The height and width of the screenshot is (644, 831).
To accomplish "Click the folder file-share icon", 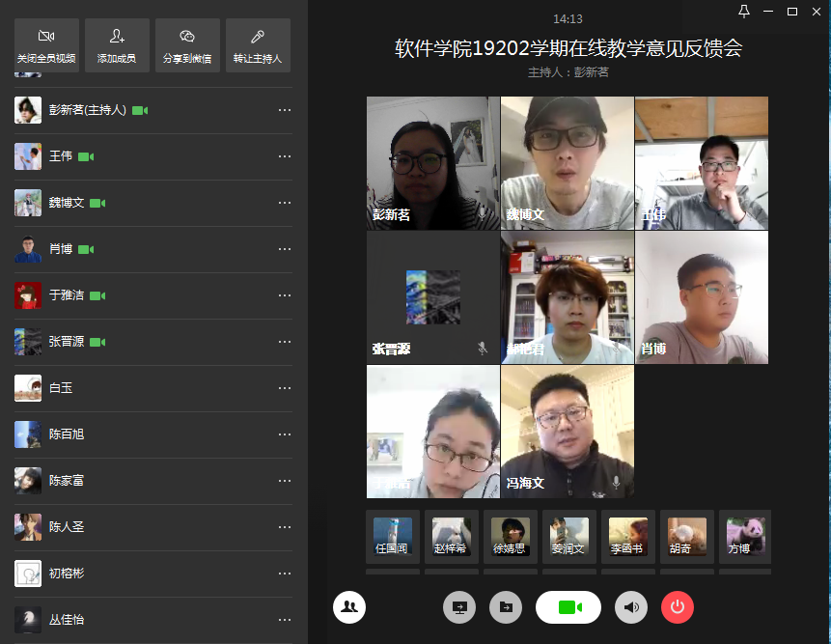I will click(x=505, y=607).
